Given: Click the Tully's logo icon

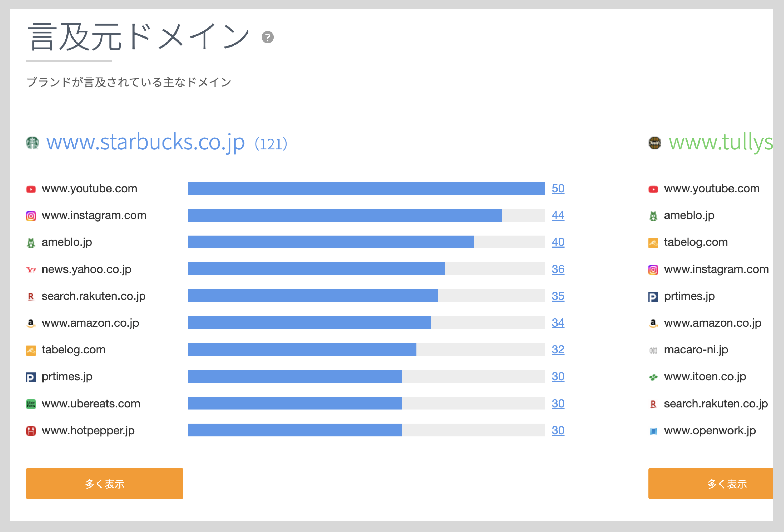Looking at the screenshot, I should [x=654, y=143].
